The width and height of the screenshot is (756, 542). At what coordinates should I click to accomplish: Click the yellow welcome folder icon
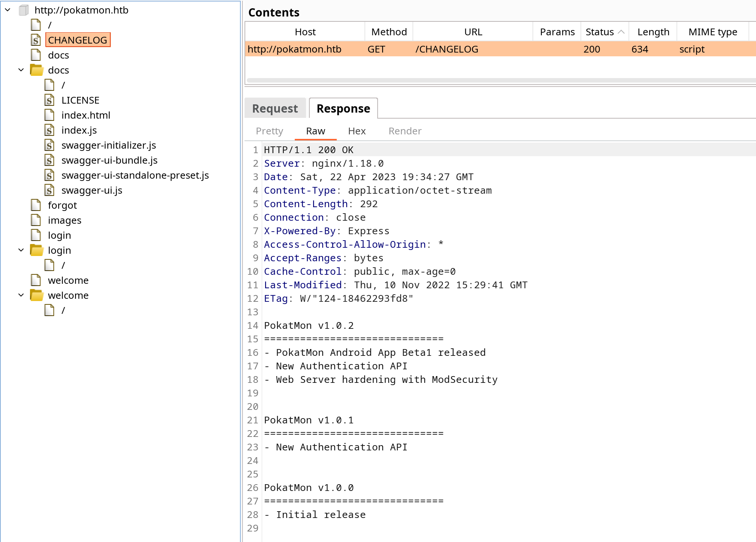37,295
